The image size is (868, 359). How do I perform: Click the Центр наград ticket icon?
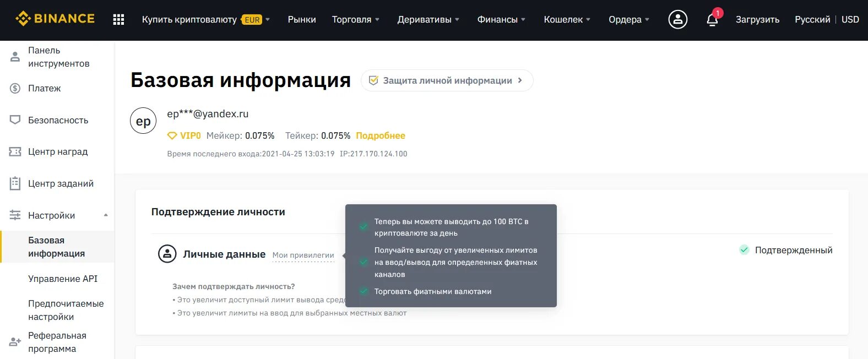pyautogui.click(x=15, y=151)
